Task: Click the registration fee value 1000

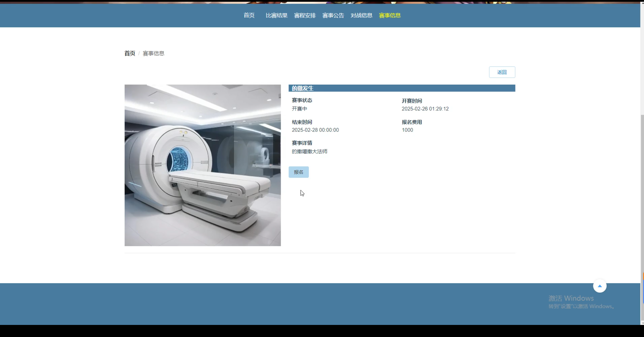Action: pos(407,130)
